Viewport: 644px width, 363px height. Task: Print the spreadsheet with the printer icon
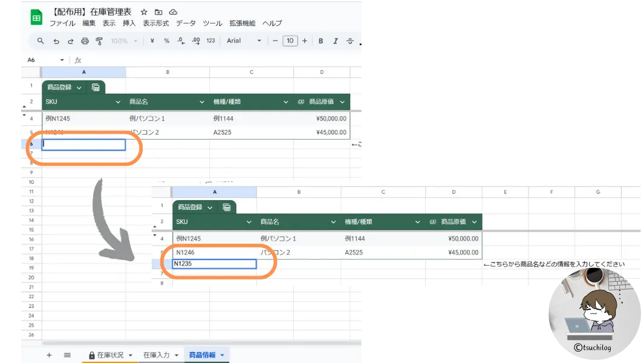tap(85, 41)
